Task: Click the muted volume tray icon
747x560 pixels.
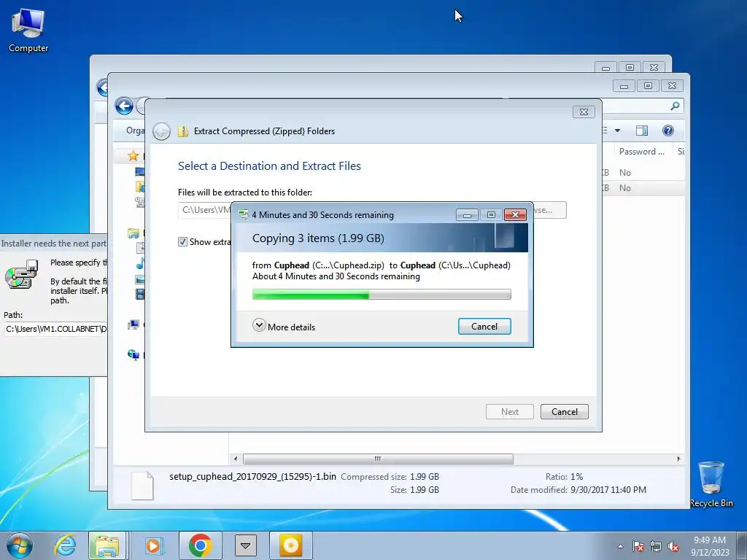Action: coord(673,547)
